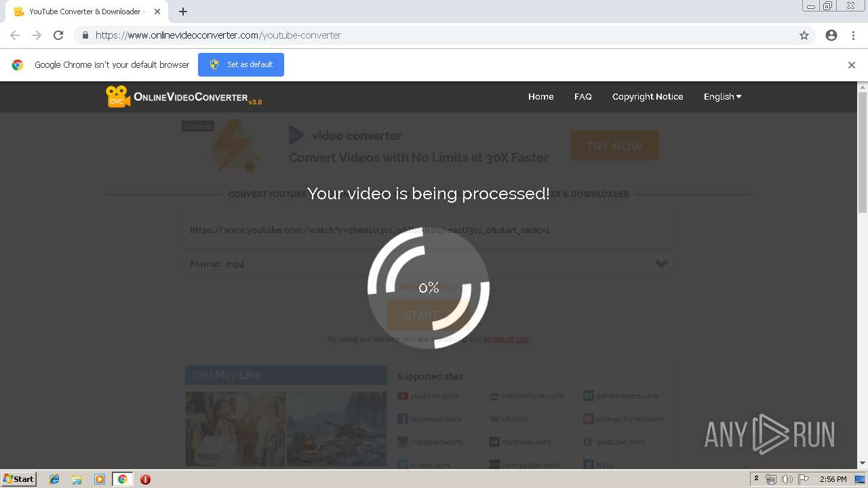
Task: Open the Chrome three-dot menu
Action: click(x=853, y=35)
